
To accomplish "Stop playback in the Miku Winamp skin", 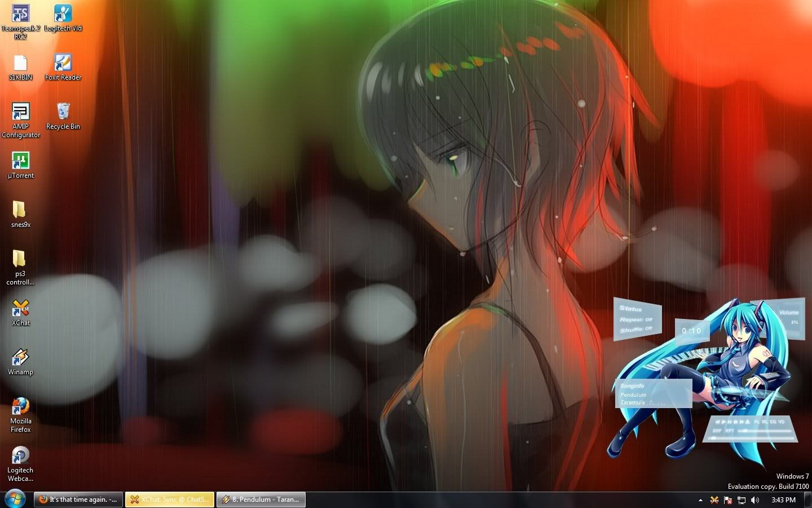I will [735, 422].
